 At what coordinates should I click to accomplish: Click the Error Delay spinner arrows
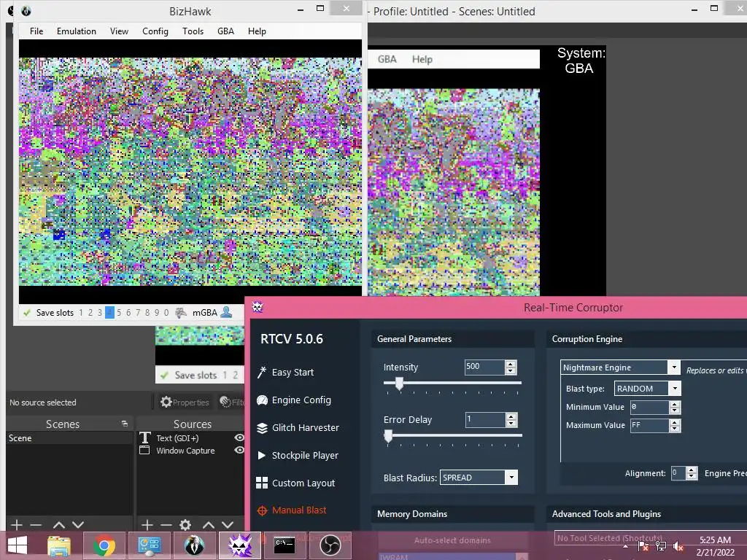click(x=511, y=419)
